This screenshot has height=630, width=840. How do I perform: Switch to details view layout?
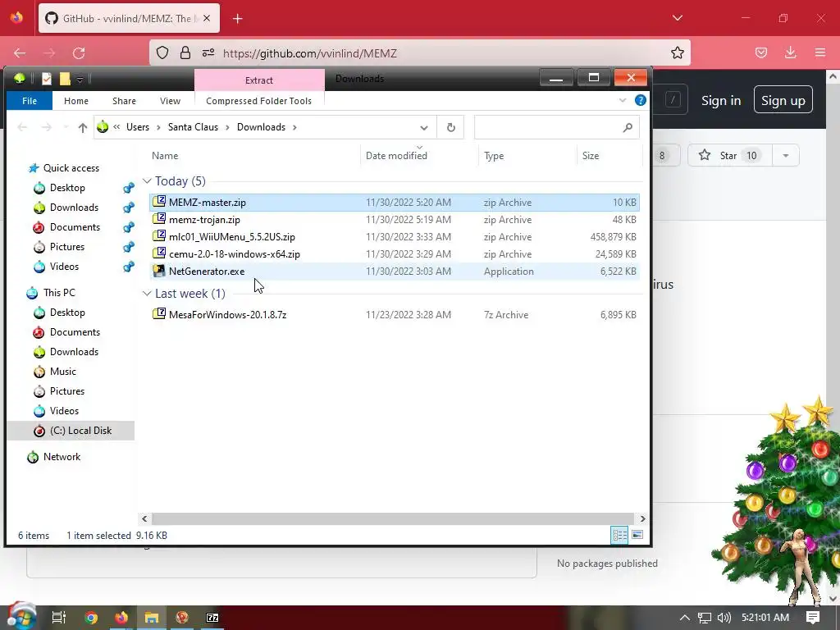pos(620,535)
